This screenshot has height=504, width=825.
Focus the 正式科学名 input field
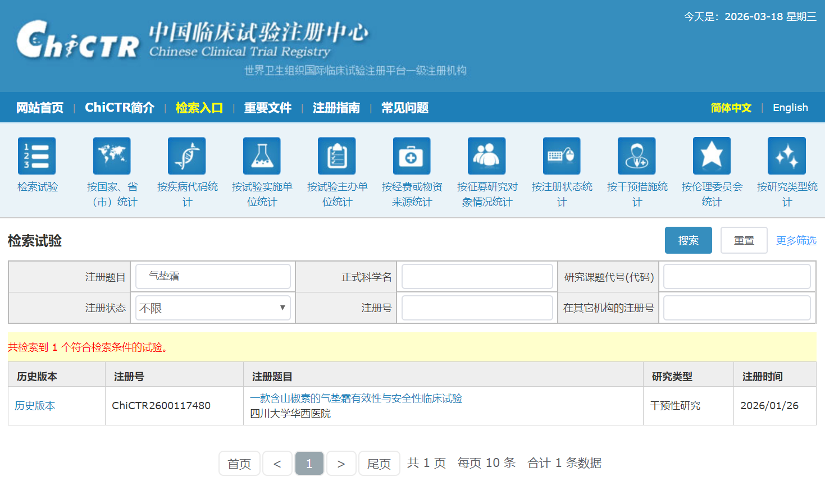(x=477, y=277)
